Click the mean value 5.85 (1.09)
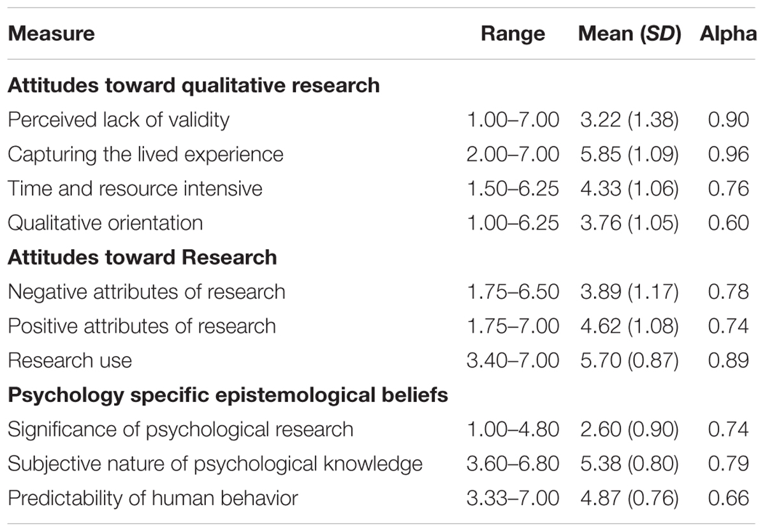Image resolution: width=765 pixels, height=532 pixels. pyautogui.click(x=630, y=154)
